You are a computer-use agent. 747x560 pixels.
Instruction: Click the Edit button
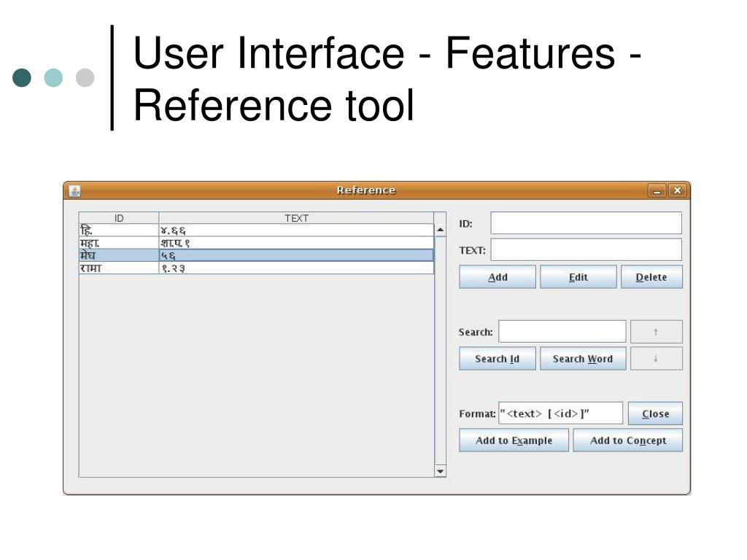click(x=578, y=277)
